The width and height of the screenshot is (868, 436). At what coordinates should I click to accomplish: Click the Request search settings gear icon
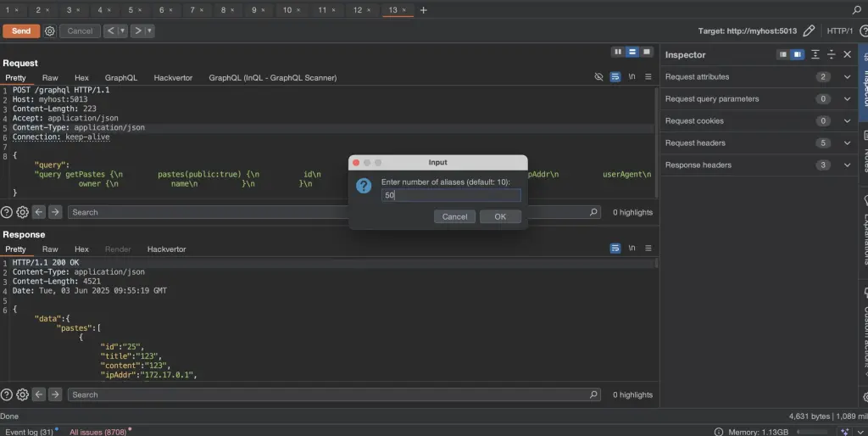(x=22, y=211)
